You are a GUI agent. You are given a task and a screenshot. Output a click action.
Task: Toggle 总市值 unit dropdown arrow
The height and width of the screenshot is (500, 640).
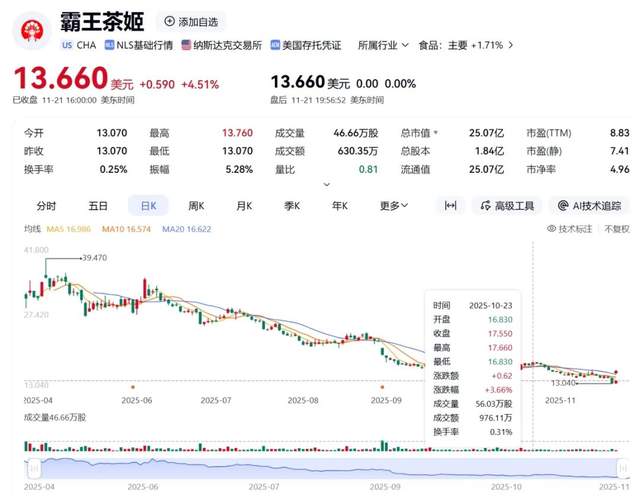436,133
